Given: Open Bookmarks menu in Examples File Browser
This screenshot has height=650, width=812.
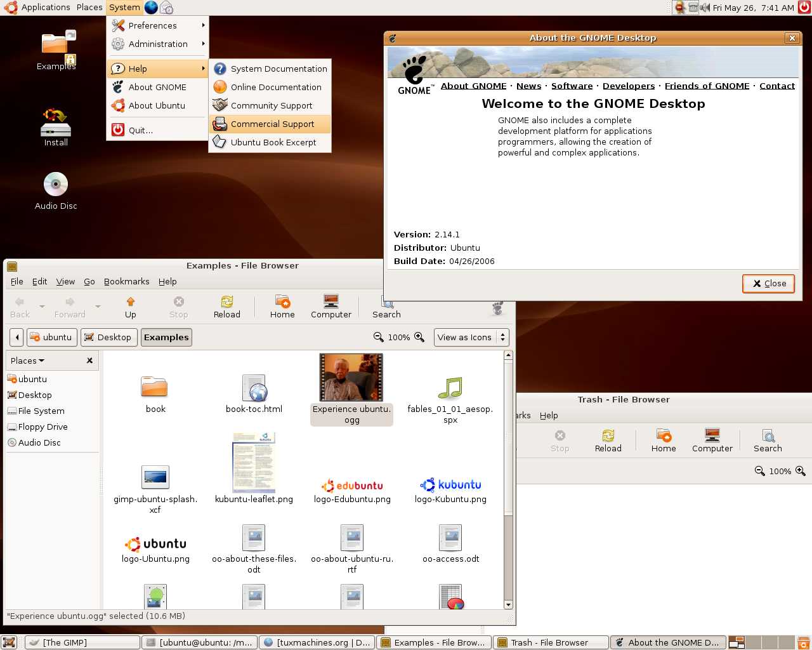Looking at the screenshot, I should (x=127, y=281).
